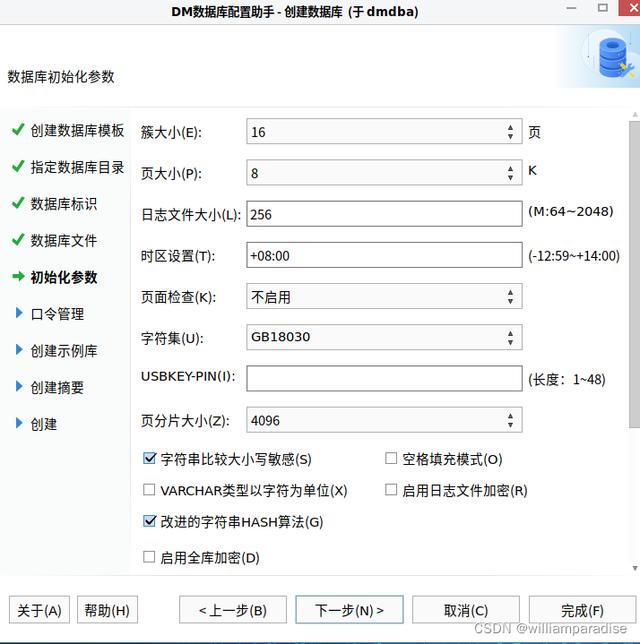Click the 页面检查(K): label

178,297
